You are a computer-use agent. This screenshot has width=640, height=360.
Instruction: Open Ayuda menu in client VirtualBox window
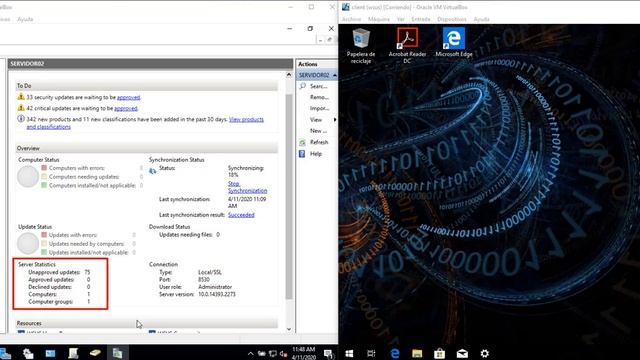coord(481,19)
